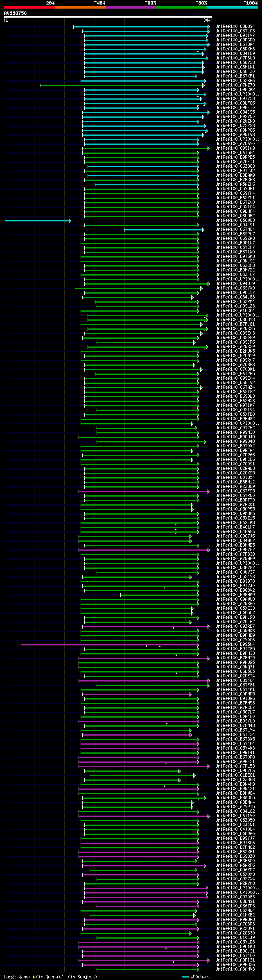Select the UniRef100_A9NPC6 entry
The width and height of the screenshot is (262, 980).
click(x=235, y=130)
